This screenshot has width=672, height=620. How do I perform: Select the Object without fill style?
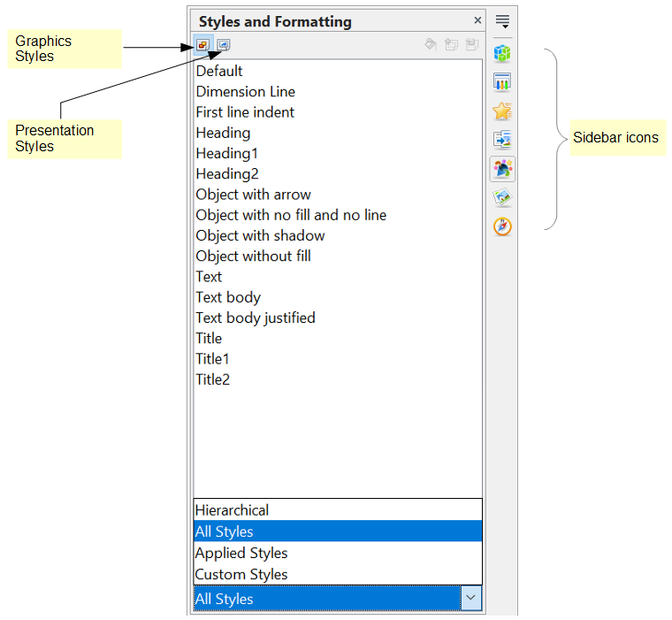(x=338, y=256)
